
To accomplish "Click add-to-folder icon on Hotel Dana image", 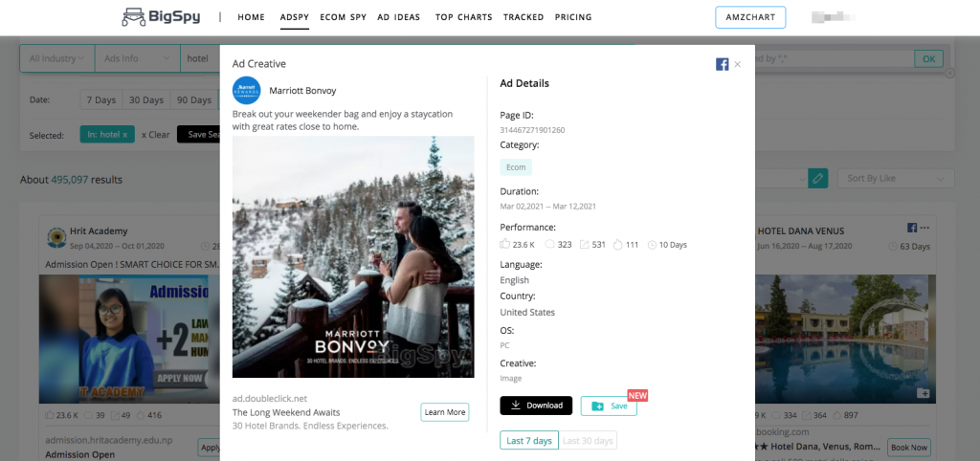I will [924, 393].
